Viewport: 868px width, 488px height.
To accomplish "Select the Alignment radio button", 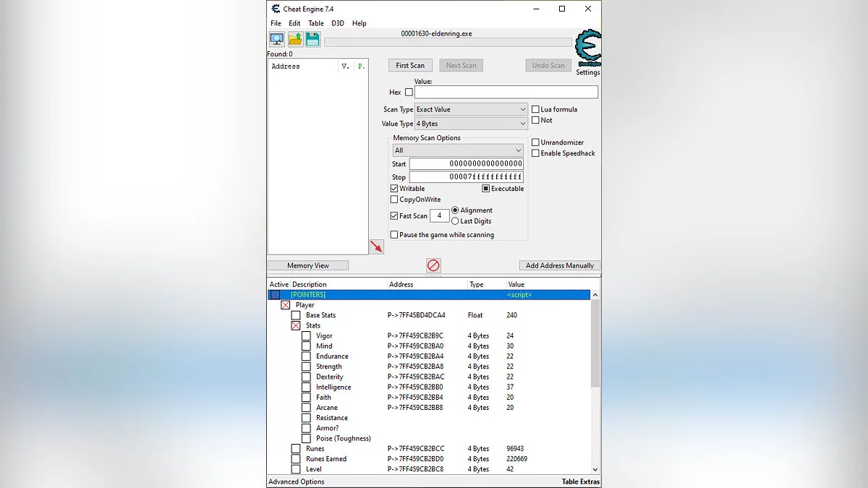I will pos(455,210).
